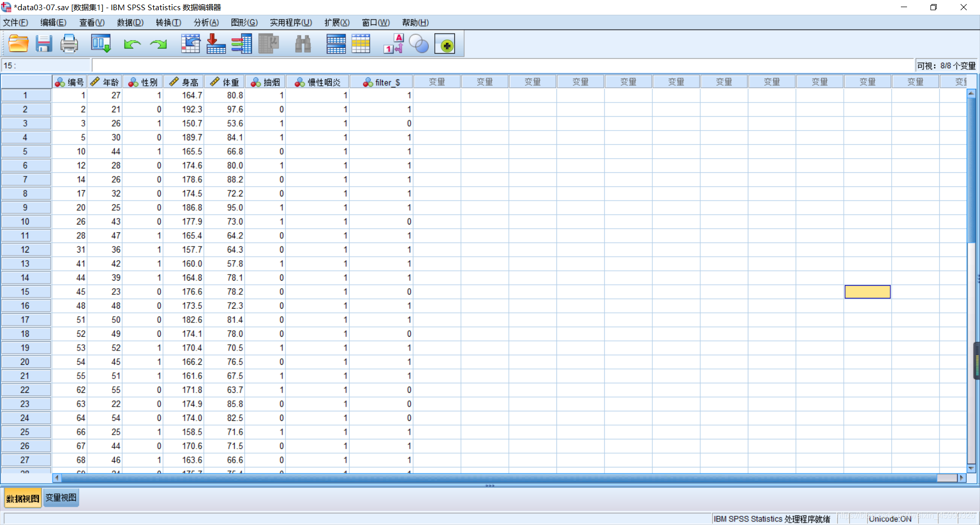Click the cell editor input field
Image resolution: width=980 pixels, height=525 pixels.
pos(503,65)
